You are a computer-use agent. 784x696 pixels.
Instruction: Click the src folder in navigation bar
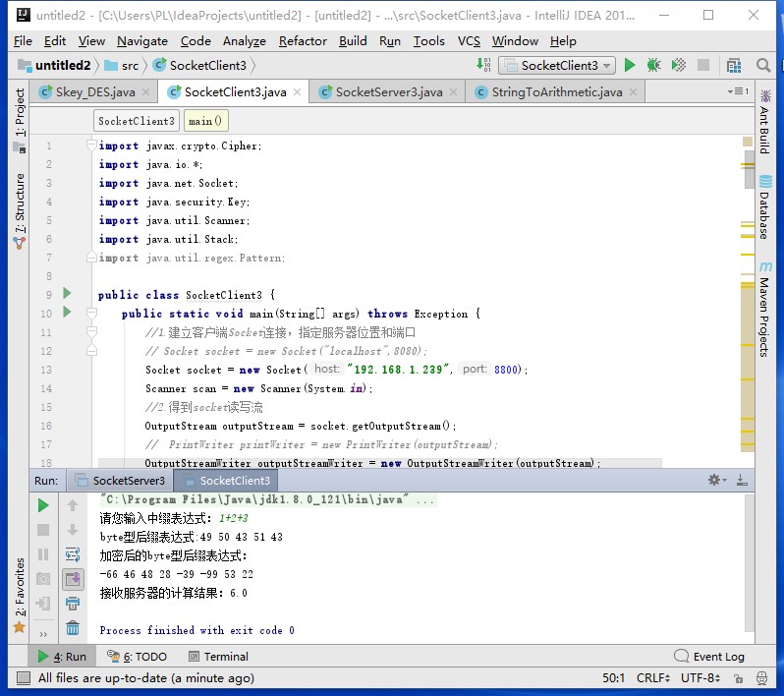click(123, 66)
